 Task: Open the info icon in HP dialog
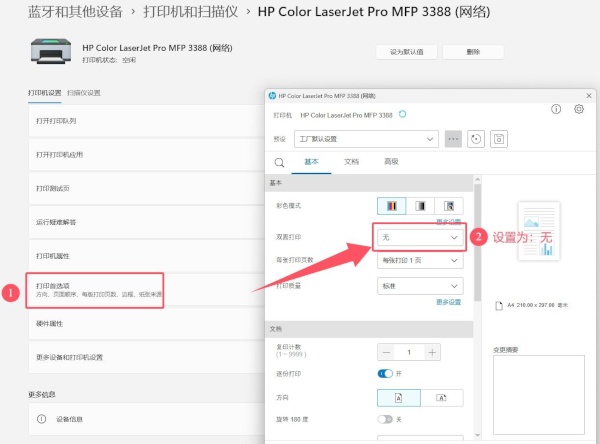pos(556,109)
